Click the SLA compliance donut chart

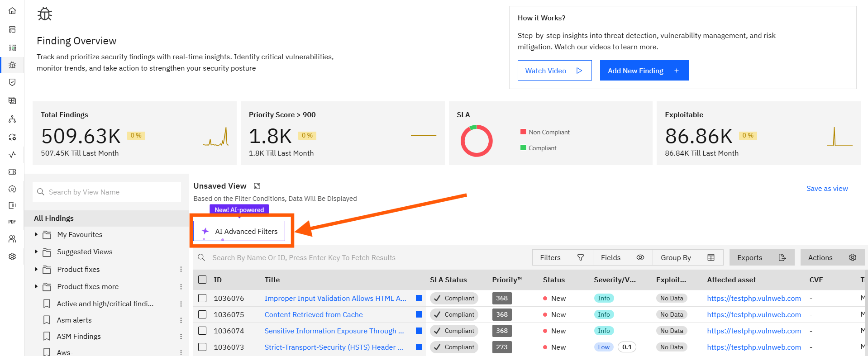coord(477,141)
